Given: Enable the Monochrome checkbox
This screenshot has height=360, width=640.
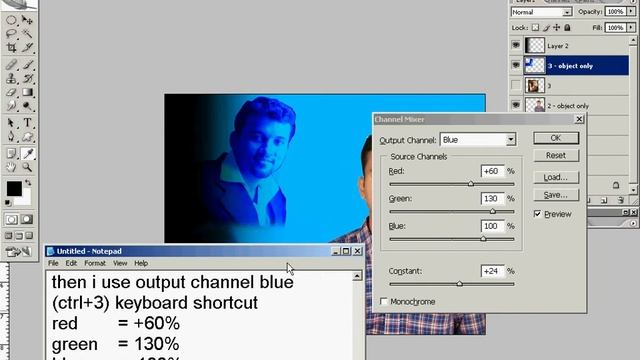Looking at the screenshot, I should click(384, 301).
